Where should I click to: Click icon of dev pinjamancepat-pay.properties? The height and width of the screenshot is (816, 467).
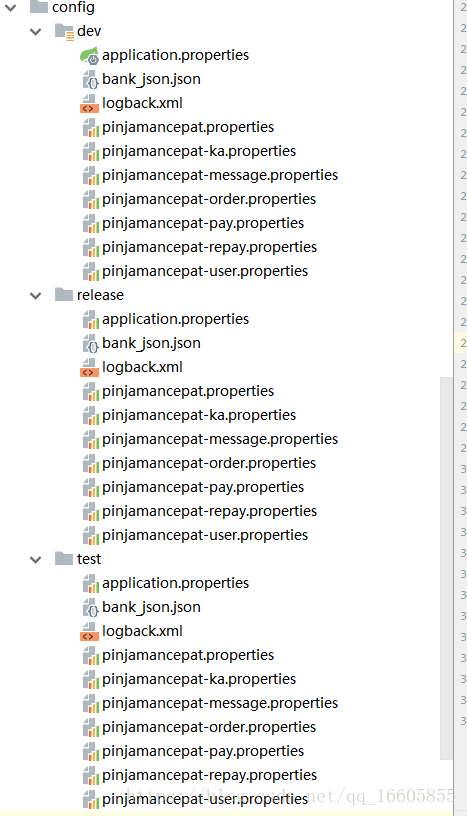point(91,223)
